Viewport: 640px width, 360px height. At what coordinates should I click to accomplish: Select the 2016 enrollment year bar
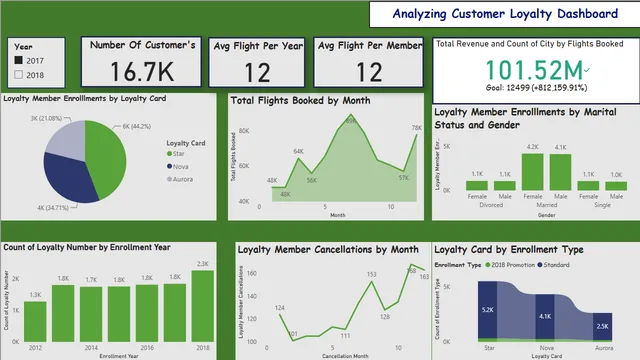click(147, 313)
